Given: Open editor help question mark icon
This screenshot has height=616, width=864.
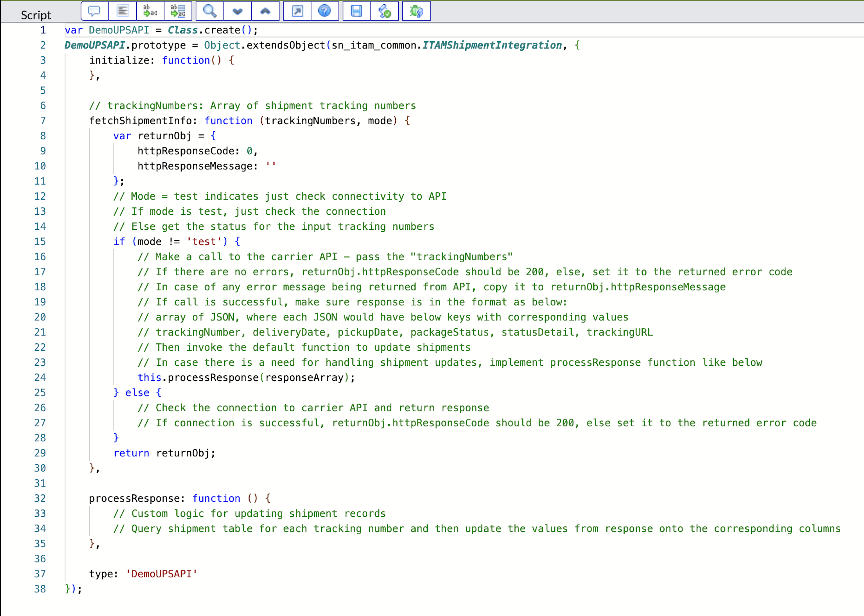Looking at the screenshot, I should click(325, 11).
